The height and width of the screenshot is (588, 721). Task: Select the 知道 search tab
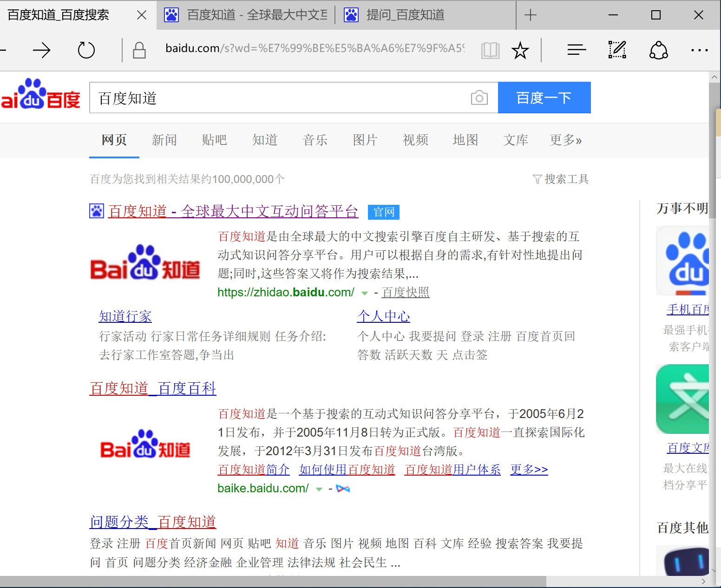coord(265,140)
